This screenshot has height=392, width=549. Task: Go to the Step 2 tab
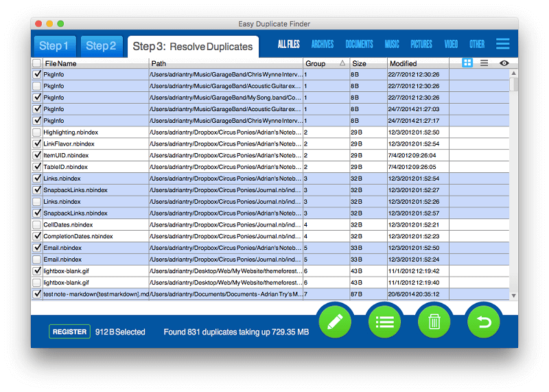pos(102,46)
